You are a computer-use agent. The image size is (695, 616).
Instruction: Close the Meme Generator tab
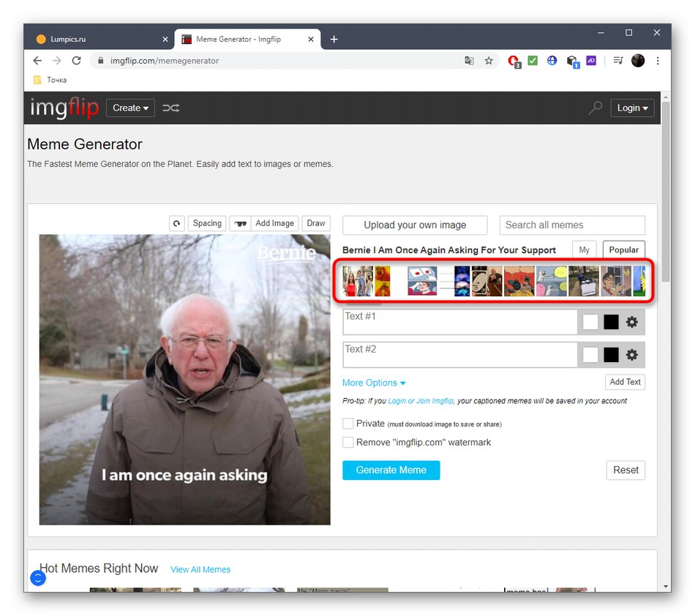(311, 40)
